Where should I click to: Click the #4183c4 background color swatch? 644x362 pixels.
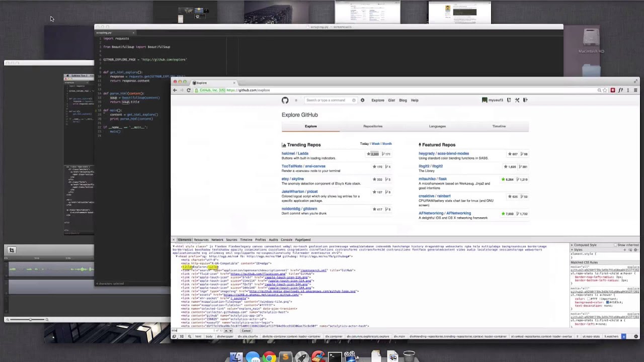(x=607, y=302)
